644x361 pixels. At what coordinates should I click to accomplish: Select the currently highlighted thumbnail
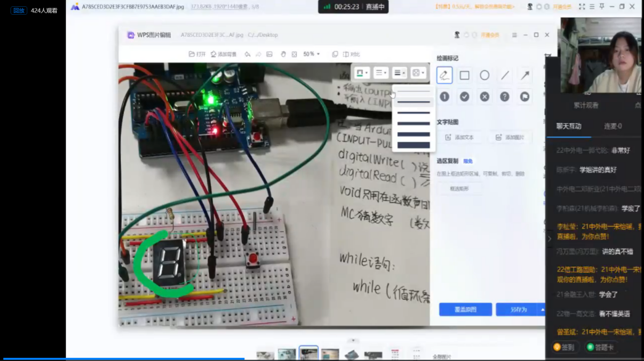tap(308, 354)
